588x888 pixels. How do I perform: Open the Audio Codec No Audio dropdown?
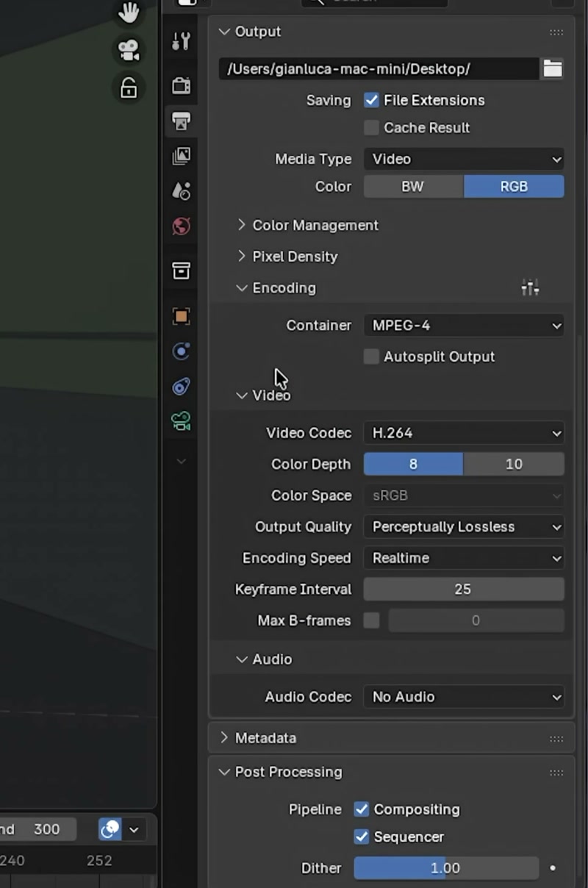[464, 696]
